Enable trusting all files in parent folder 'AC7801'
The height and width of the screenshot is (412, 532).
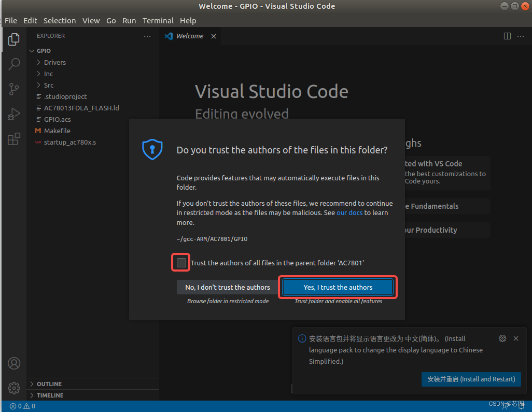(180, 262)
